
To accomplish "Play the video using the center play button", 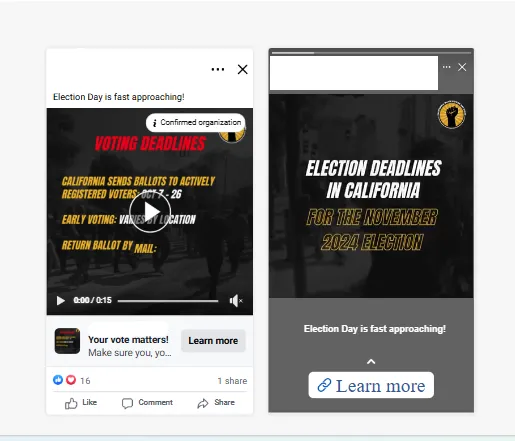I will click(150, 212).
